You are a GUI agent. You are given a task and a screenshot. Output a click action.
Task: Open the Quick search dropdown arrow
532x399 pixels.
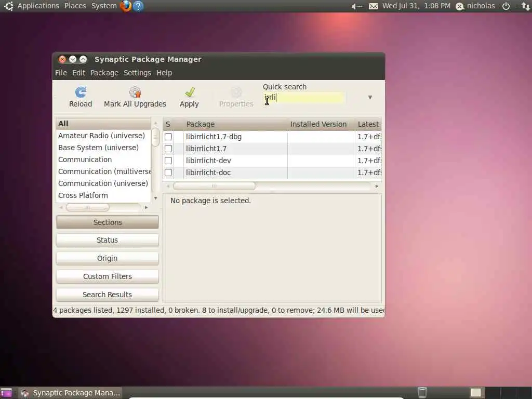370,97
